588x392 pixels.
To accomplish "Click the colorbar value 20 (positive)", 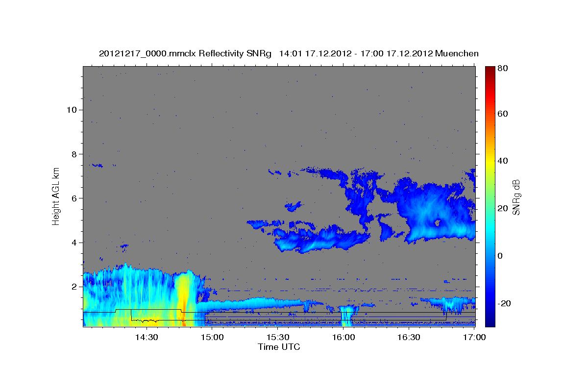I will tap(502, 209).
